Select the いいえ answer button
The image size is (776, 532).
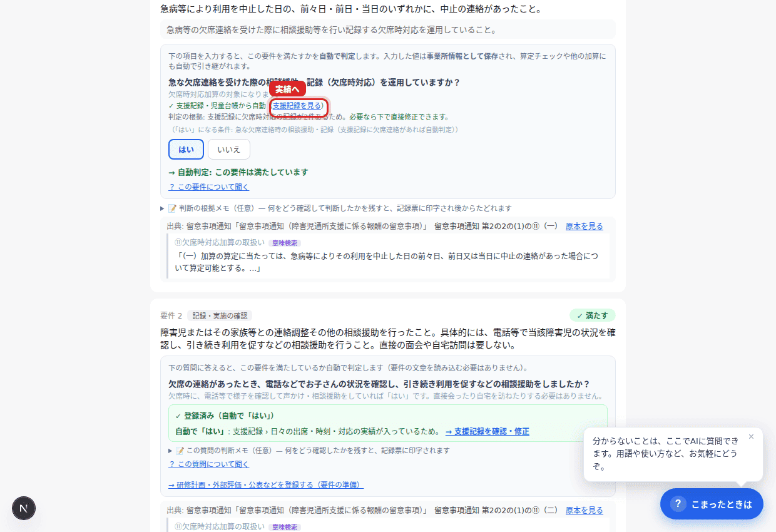(x=229, y=150)
